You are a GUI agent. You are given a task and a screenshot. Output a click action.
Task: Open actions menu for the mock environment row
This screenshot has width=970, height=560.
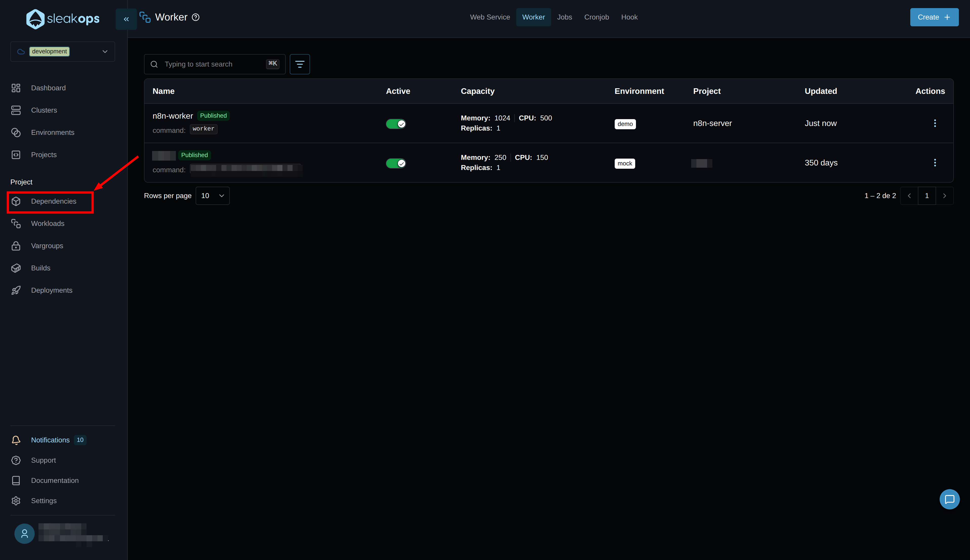tap(935, 163)
